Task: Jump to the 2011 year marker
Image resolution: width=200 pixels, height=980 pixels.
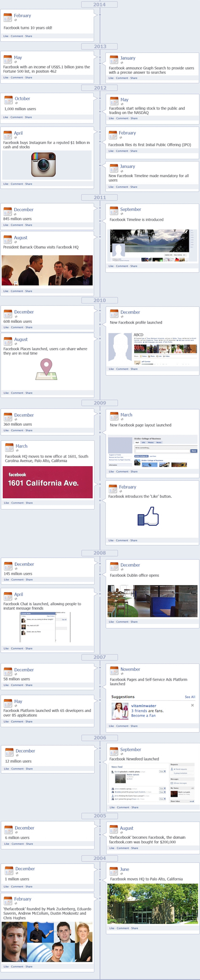Action: (x=100, y=197)
